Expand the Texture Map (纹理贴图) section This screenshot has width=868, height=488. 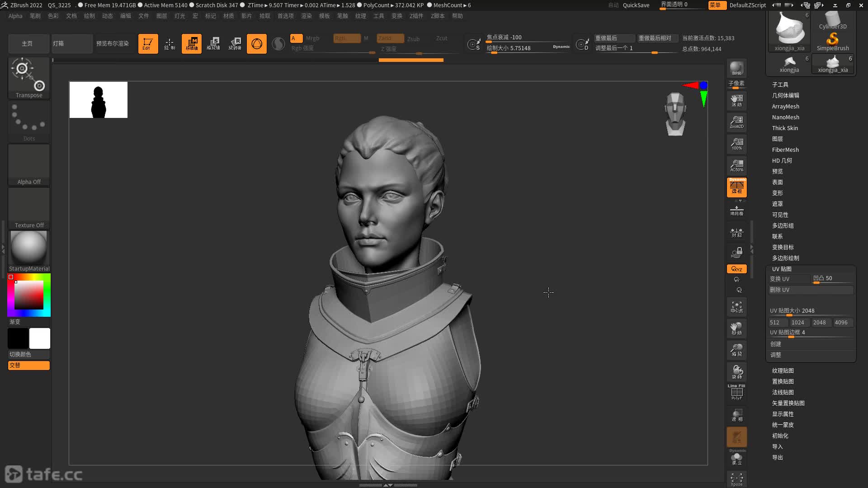[x=783, y=371]
